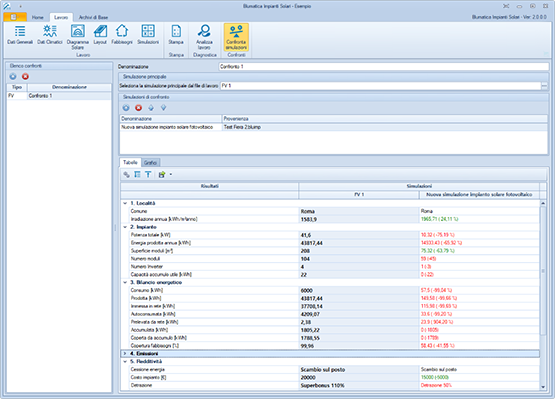Click the Denominazione field containing Confronto 1
The height and width of the screenshot is (399, 555).
pyautogui.click(x=383, y=67)
